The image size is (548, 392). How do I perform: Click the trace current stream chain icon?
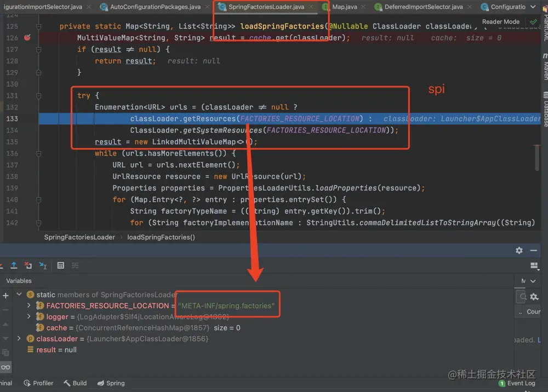(75, 266)
